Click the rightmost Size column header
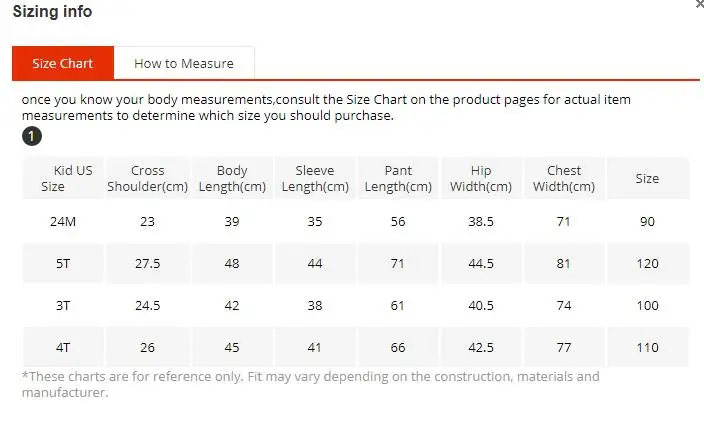This screenshot has height=421, width=704. pos(647,178)
